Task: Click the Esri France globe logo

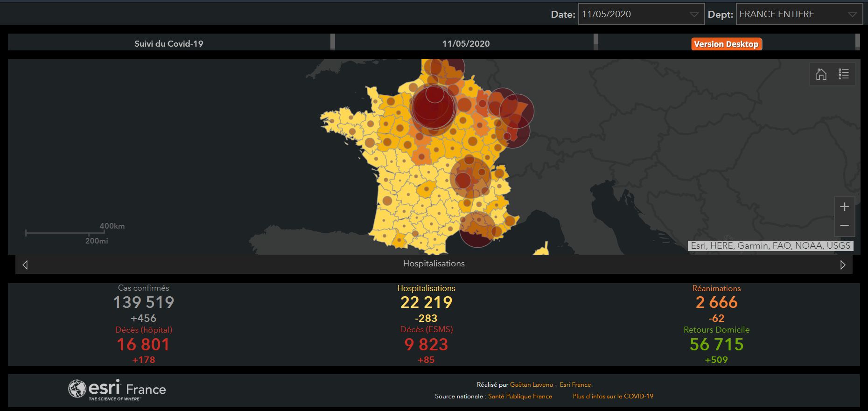Action: pyautogui.click(x=77, y=389)
